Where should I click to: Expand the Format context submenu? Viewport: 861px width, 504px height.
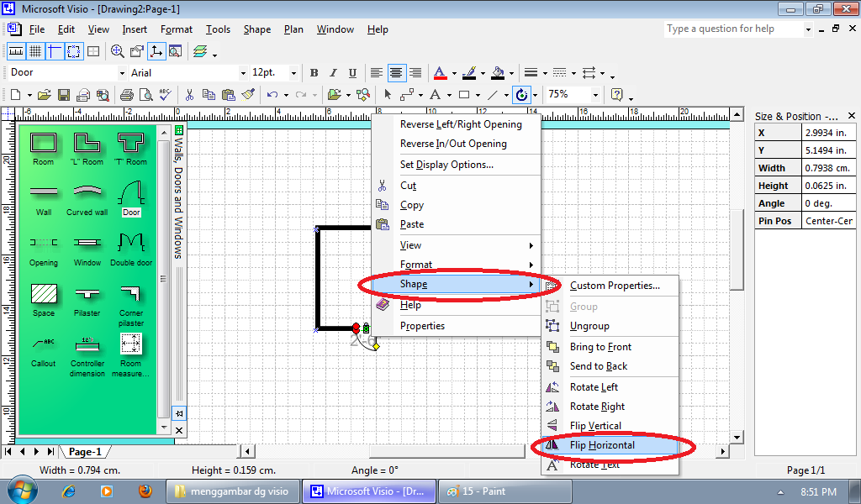[x=457, y=265]
